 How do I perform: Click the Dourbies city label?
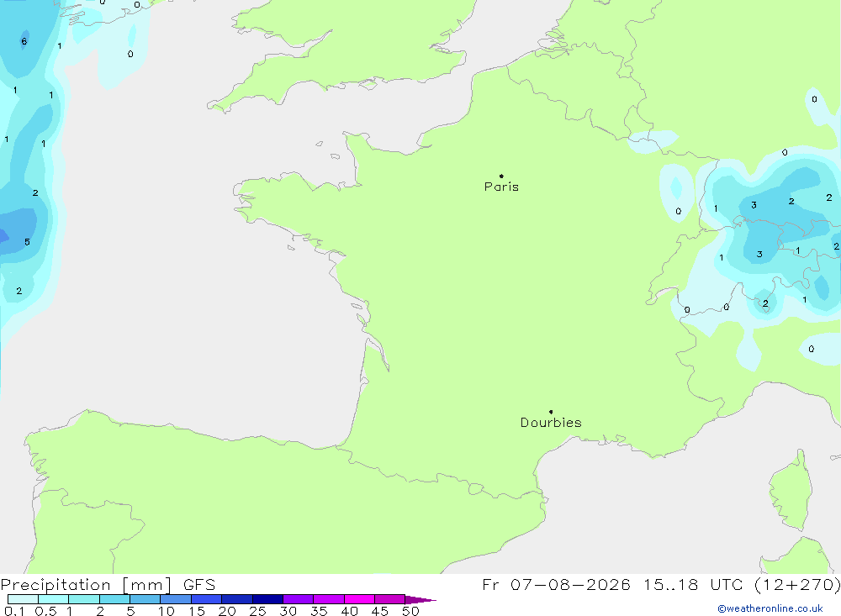coord(551,423)
